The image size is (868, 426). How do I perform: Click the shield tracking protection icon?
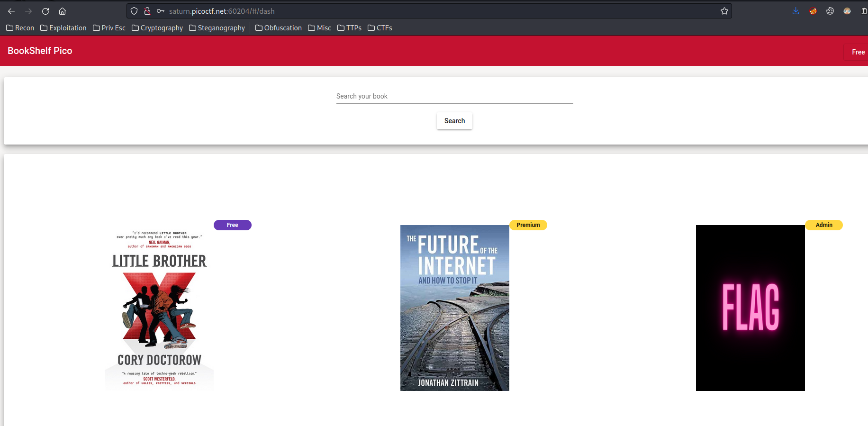(x=134, y=11)
